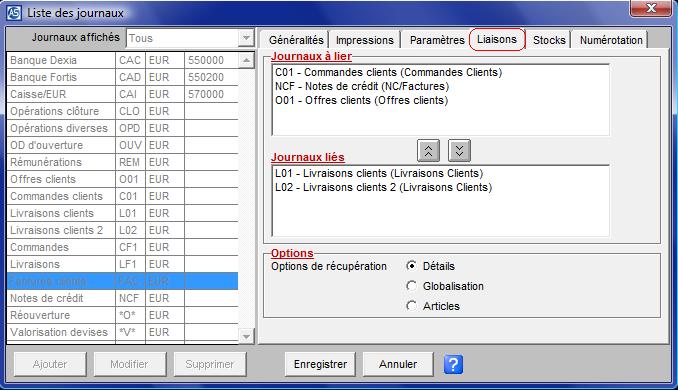Close the Liste des journaux window
This screenshot has width=678, height=390.
pyautogui.click(x=651, y=8)
